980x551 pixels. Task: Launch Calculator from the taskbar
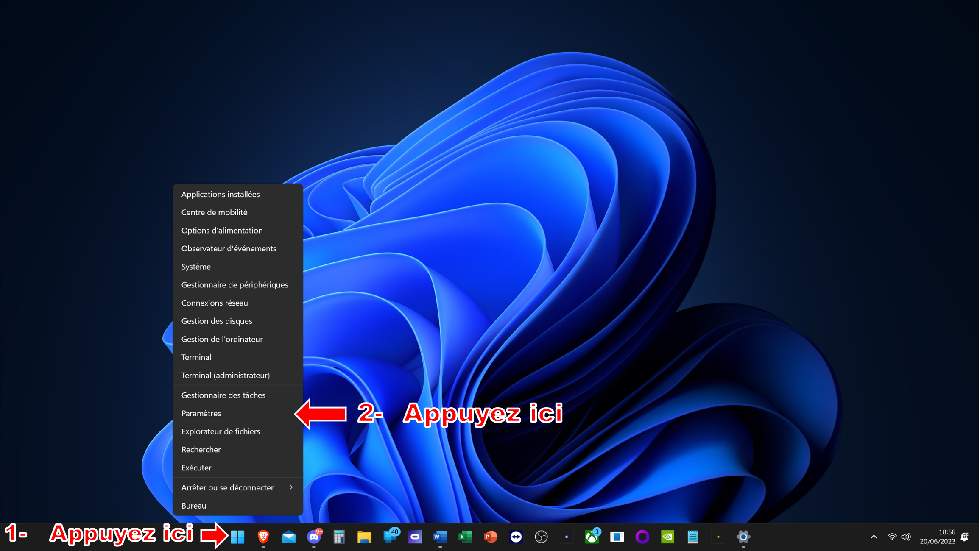[x=339, y=537]
